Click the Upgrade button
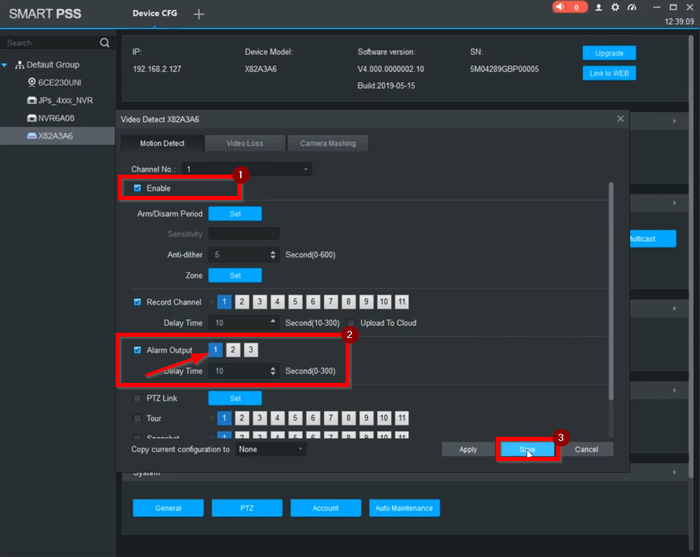 click(x=609, y=53)
